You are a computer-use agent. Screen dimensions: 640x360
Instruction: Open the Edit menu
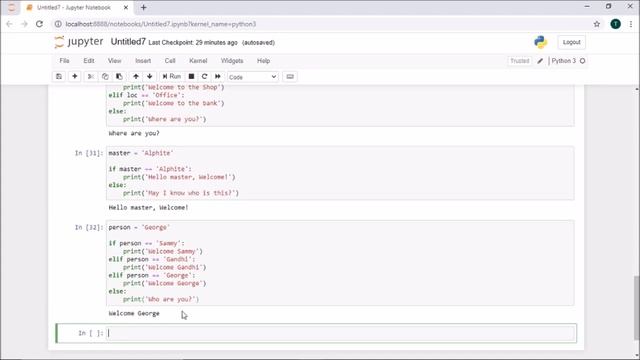89,60
